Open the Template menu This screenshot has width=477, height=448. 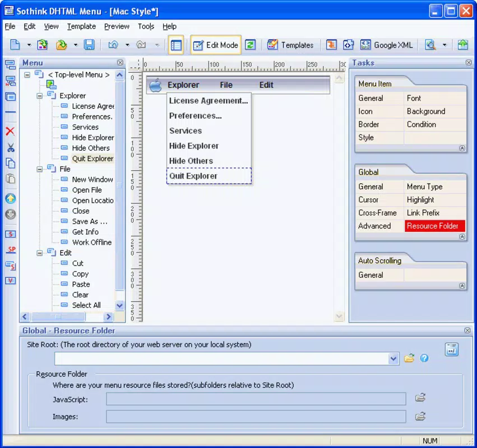(x=81, y=26)
